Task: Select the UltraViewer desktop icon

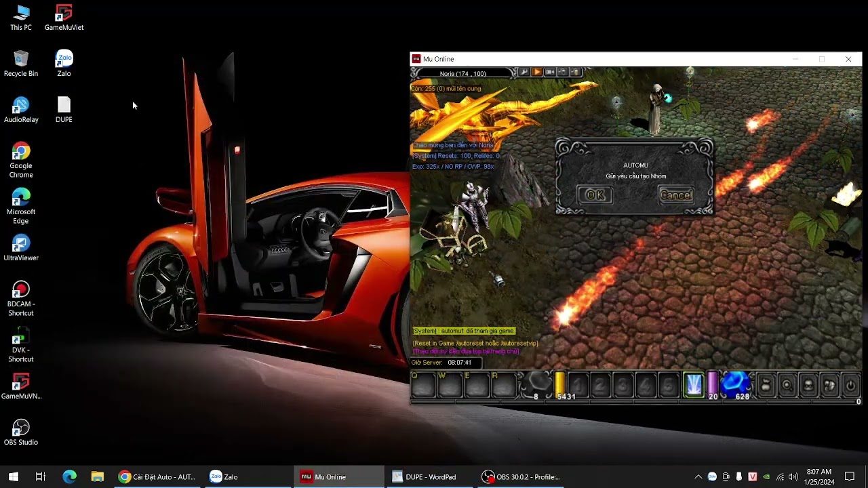Action: (21, 249)
